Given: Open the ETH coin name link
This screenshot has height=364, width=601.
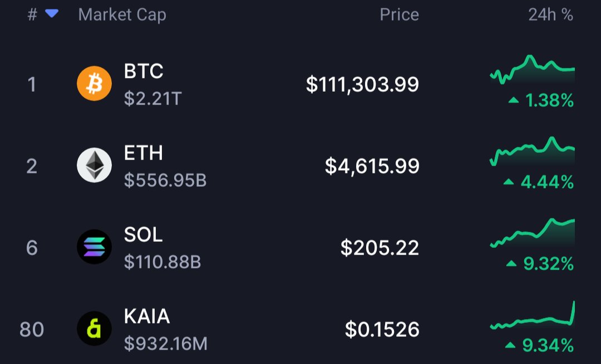Looking at the screenshot, I should pos(144,153).
